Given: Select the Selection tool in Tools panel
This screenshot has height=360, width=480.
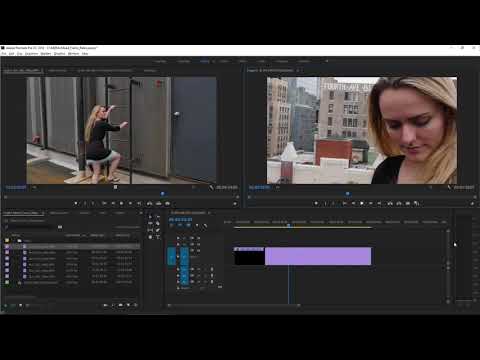Looking at the screenshot, I should 150,217.
